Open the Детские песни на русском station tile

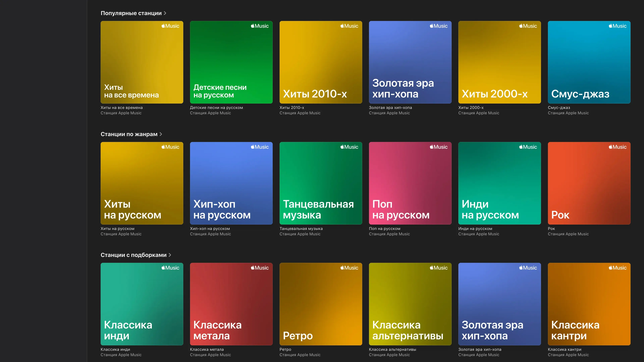231,62
